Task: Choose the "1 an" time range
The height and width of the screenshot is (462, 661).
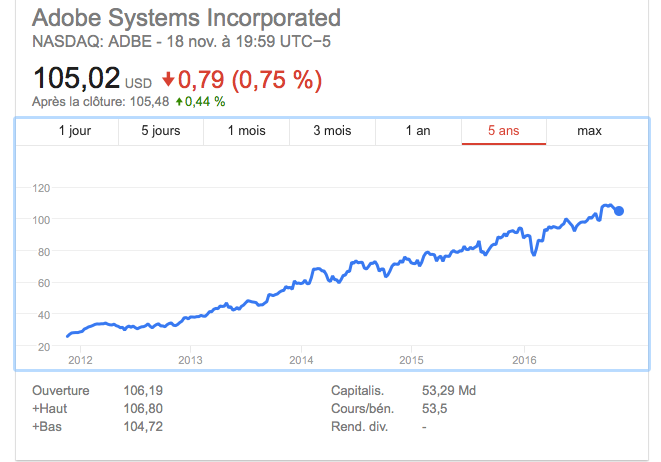Action: tap(418, 131)
